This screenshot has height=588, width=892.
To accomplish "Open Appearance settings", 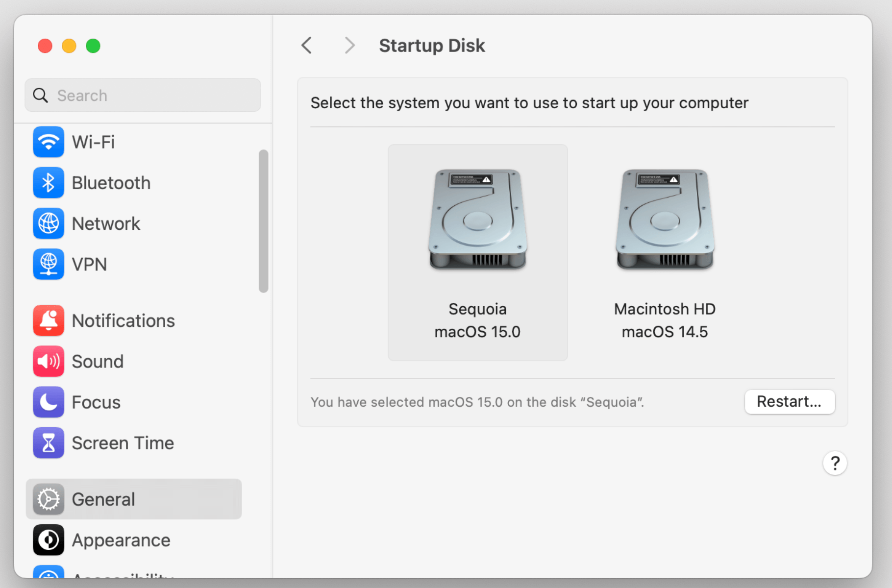I will (121, 540).
